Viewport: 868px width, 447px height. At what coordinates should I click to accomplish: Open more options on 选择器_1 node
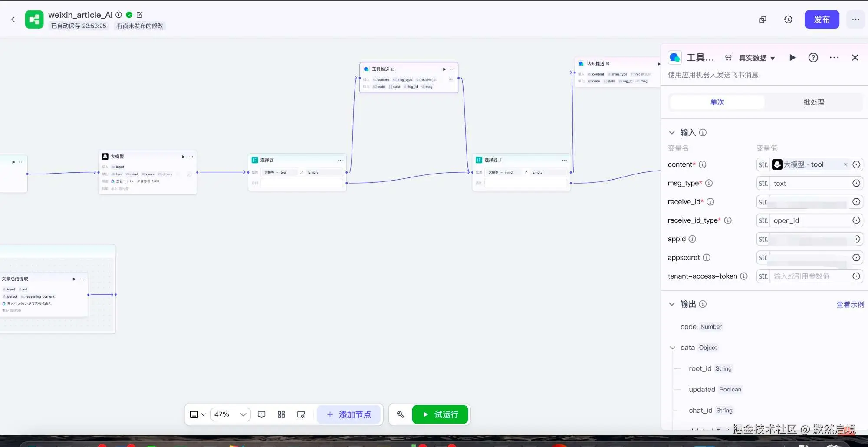point(564,160)
